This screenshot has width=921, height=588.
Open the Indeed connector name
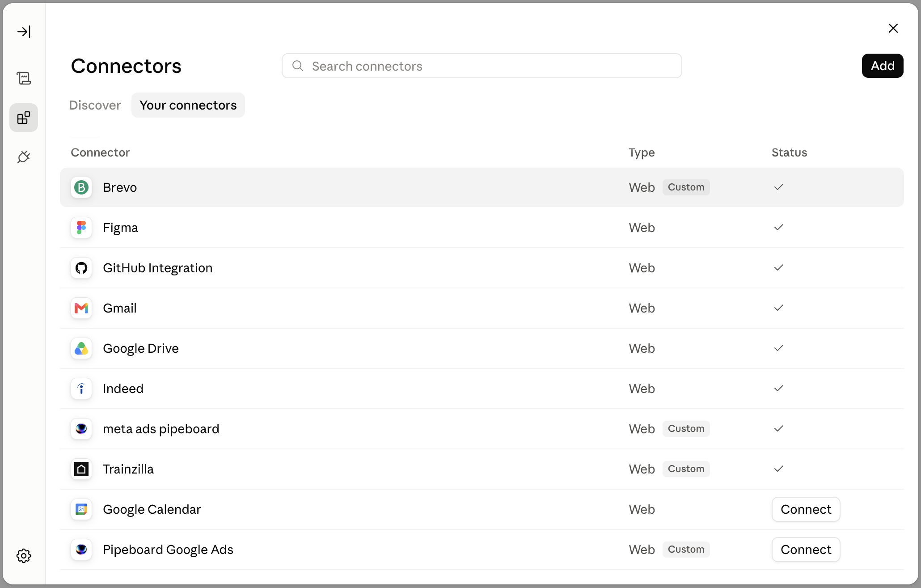point(123,389)
